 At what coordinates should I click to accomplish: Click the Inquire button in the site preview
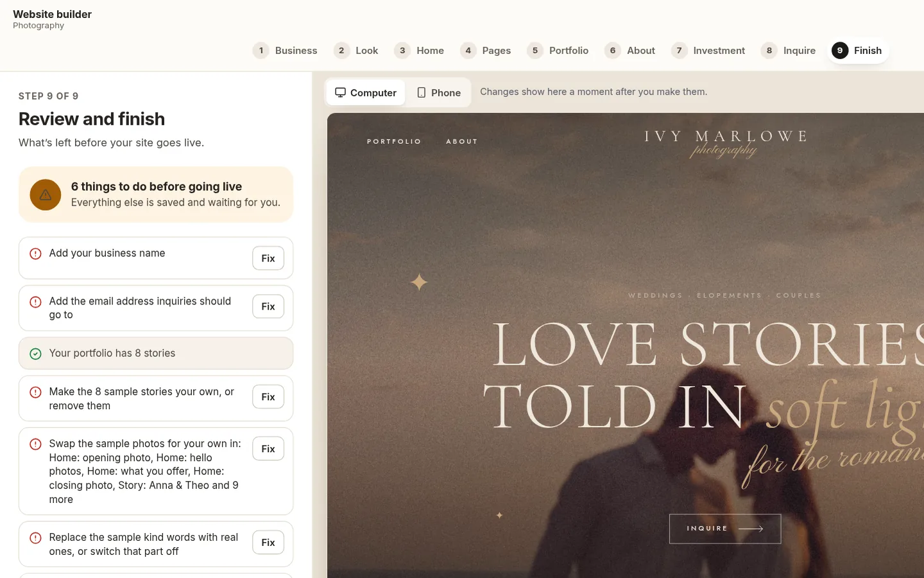(725, 529)
